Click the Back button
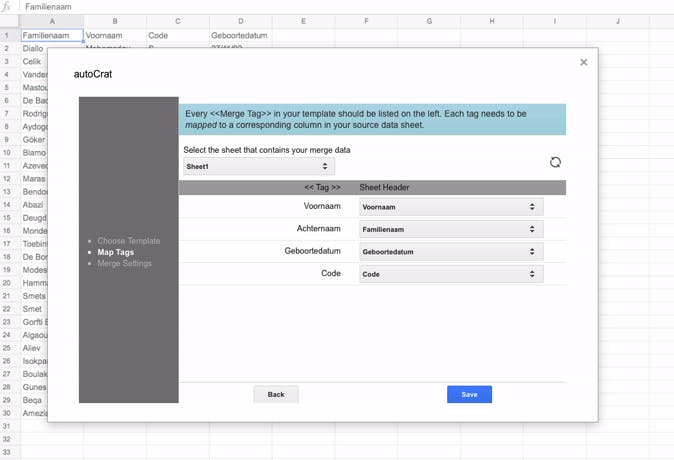The image size is (674, 460). [276, 394]
